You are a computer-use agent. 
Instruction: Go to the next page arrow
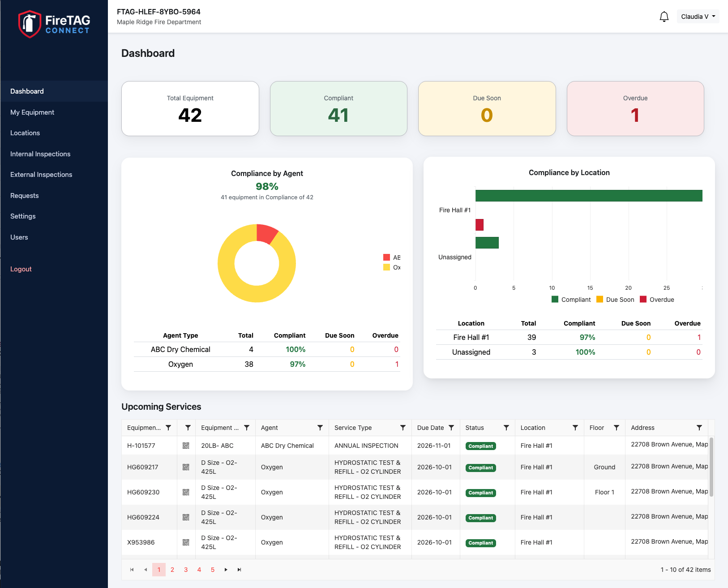[226, 570]
